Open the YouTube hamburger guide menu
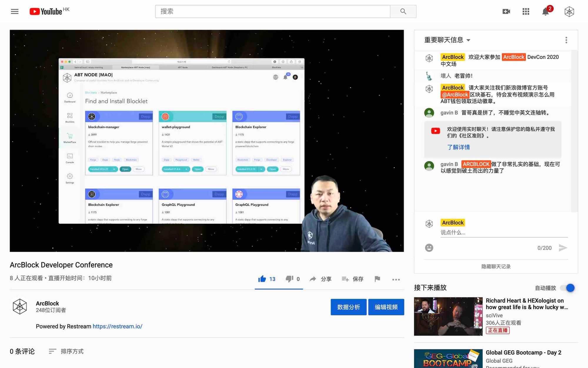 (x=15, y=11)
